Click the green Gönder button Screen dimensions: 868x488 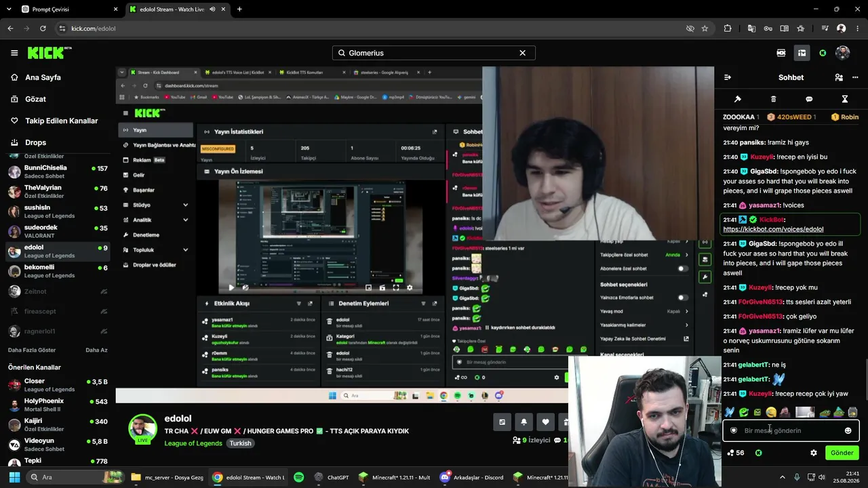(842, 453)
